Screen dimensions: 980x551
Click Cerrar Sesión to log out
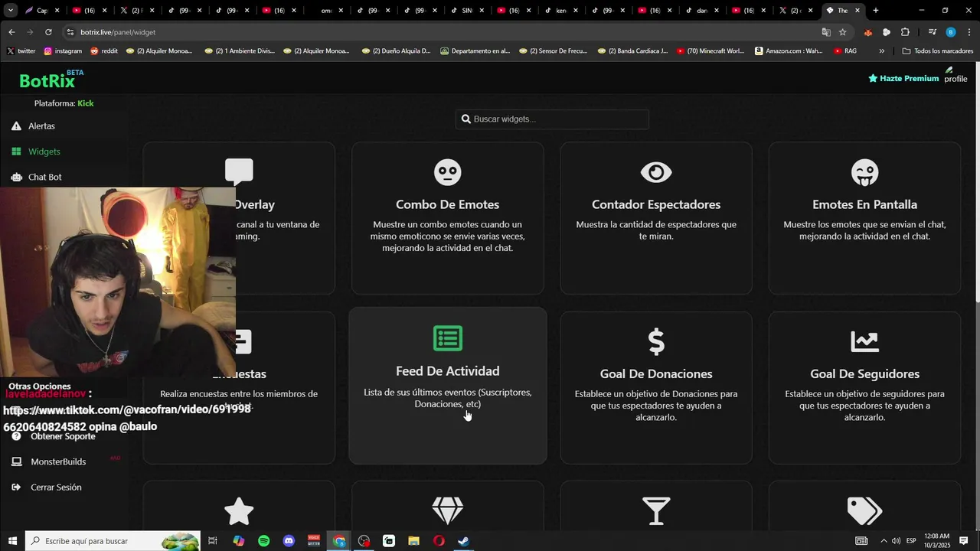tap(56, 487)
